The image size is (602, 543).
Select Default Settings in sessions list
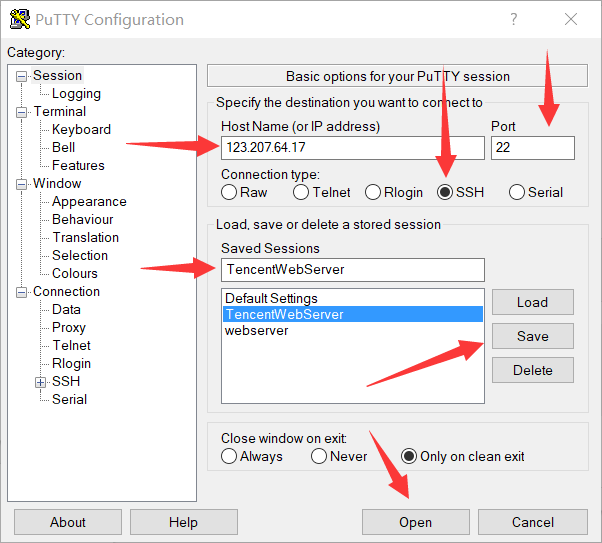(352, 298)
